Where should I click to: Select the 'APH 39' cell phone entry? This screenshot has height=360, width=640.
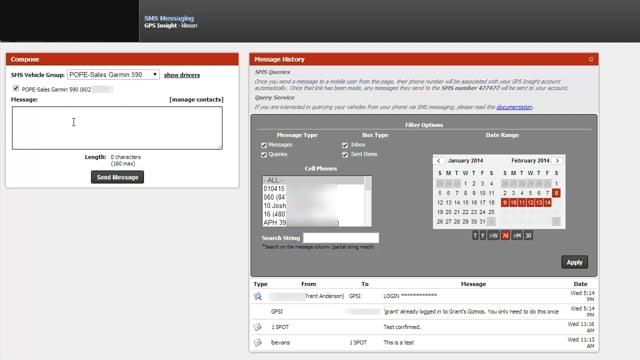click(x=313, y=222)
